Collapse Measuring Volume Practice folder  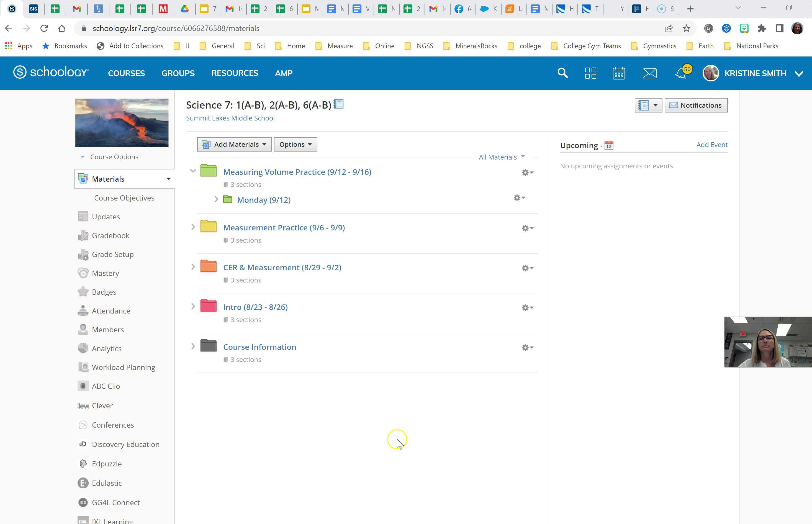point(193,171)
